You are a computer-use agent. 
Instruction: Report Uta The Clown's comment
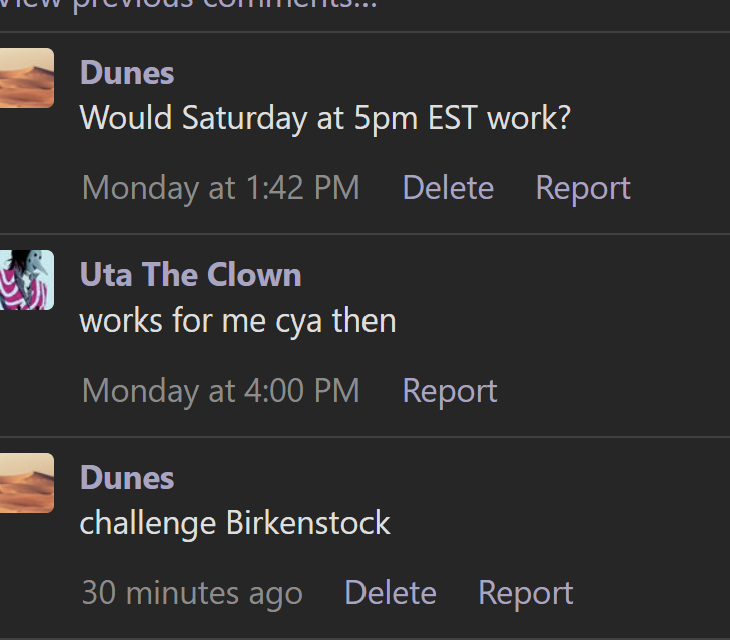click(x=450, y=391)
